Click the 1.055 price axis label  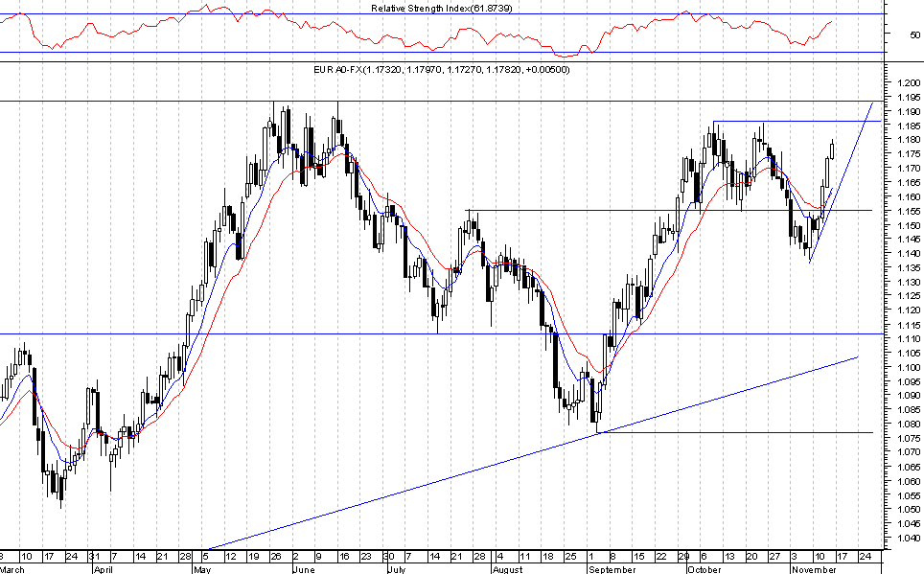point(909,495)
